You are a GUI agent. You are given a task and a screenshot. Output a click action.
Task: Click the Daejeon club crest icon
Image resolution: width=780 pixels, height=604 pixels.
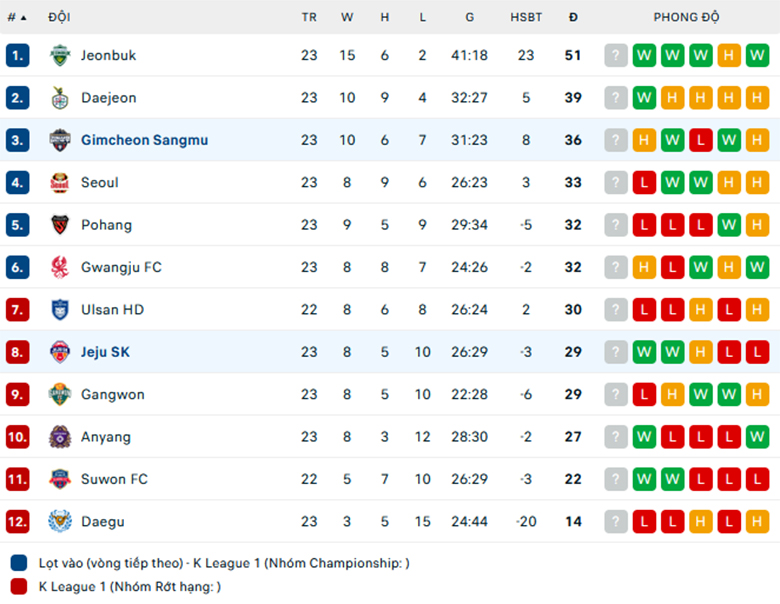60,98
